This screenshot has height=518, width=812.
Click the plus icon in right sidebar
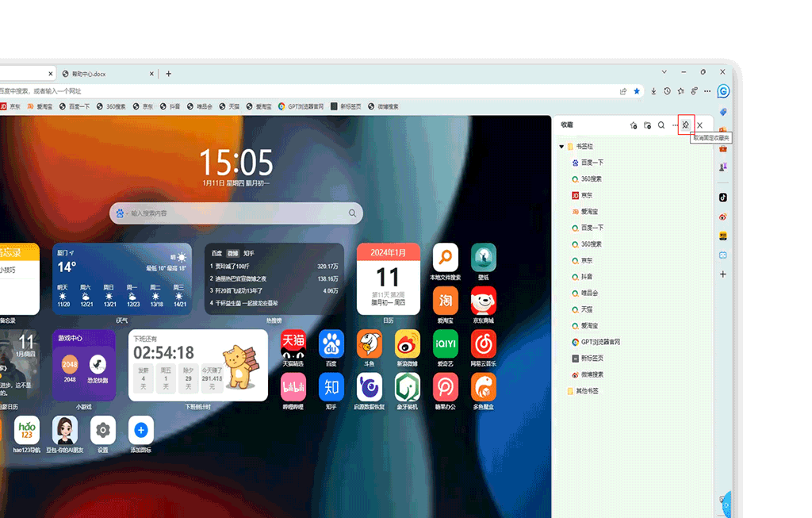pos(723,274)
